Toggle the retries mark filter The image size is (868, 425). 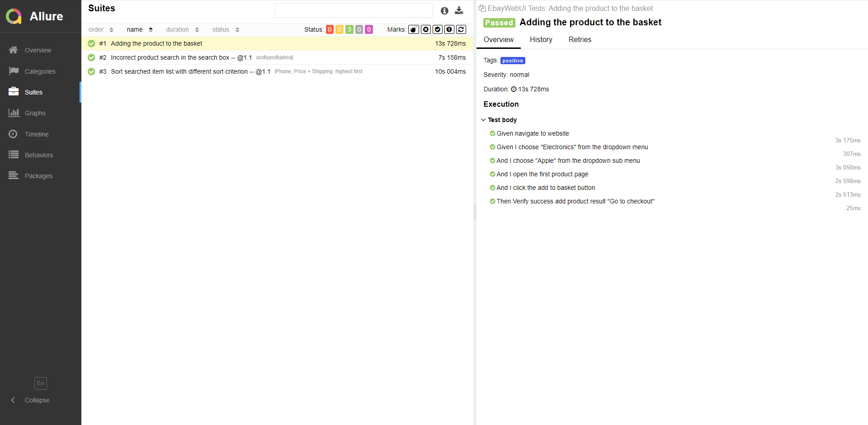click(x=461, y=29)
